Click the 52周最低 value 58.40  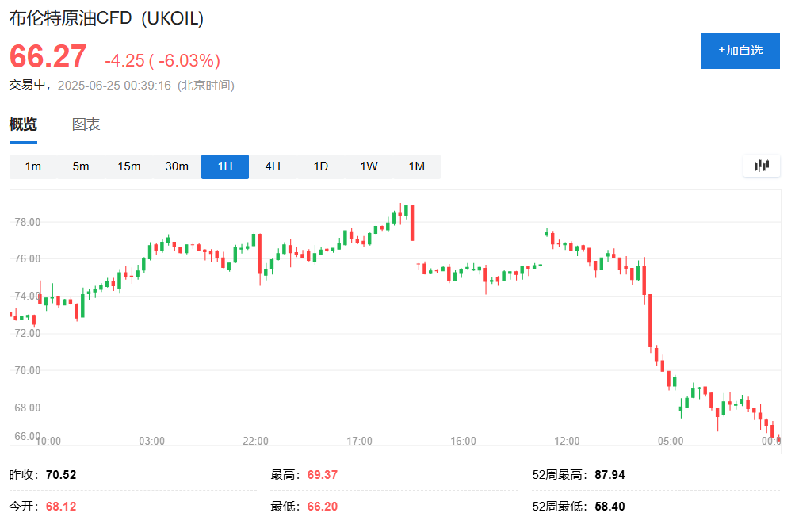point(610,507)
